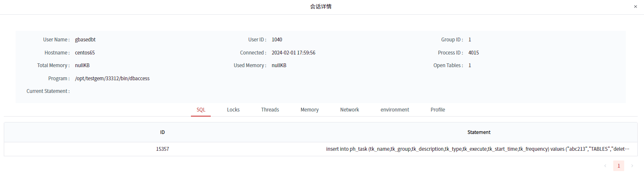Viewport: 644px width, 174px height.
Task: Select page 1 in pagination
Action: [618, 166]
